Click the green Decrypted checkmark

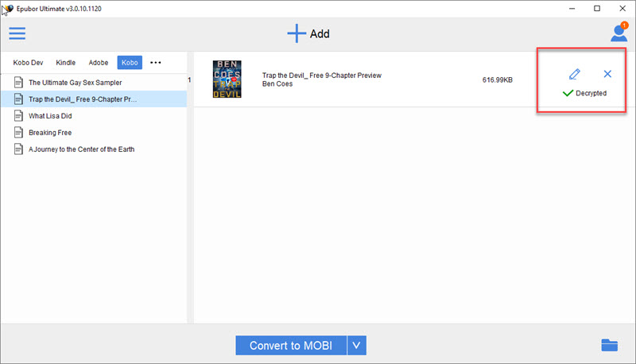click(x=568, y=93)
